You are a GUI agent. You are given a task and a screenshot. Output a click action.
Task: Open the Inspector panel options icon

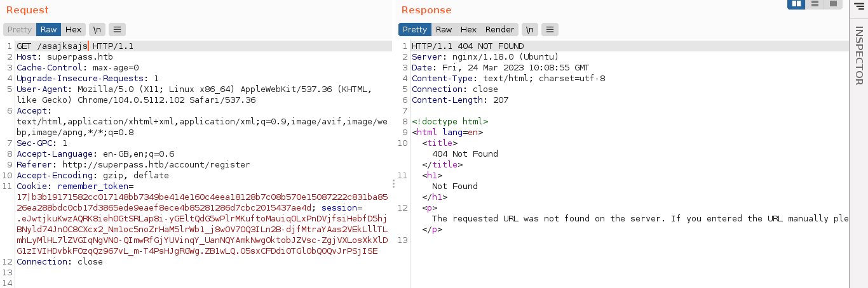860,6
